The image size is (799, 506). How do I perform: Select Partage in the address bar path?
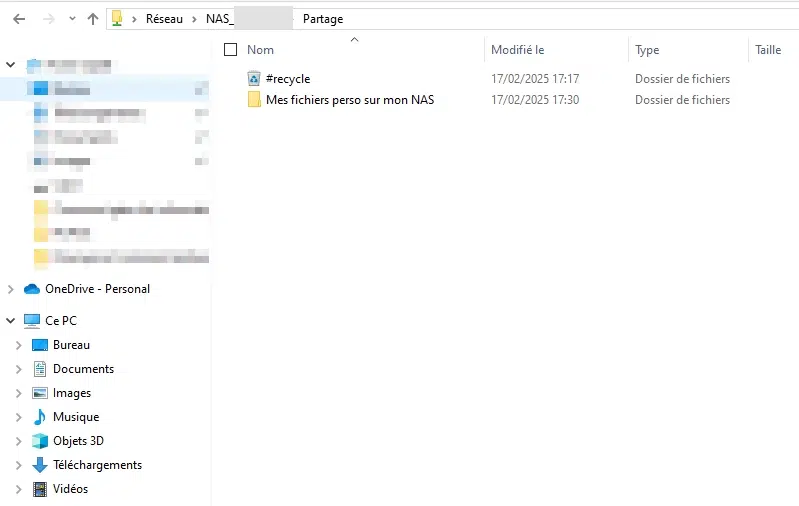tap(323, 19)
